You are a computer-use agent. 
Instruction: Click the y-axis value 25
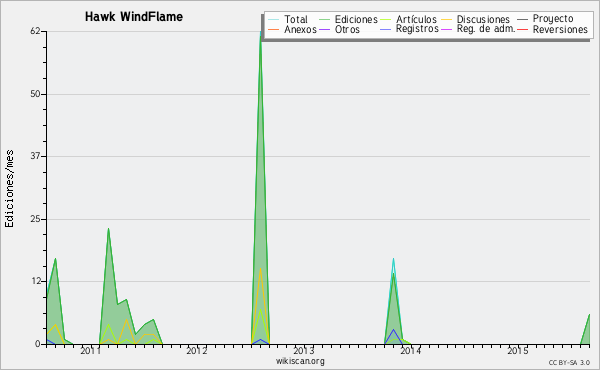pos(35,219)
